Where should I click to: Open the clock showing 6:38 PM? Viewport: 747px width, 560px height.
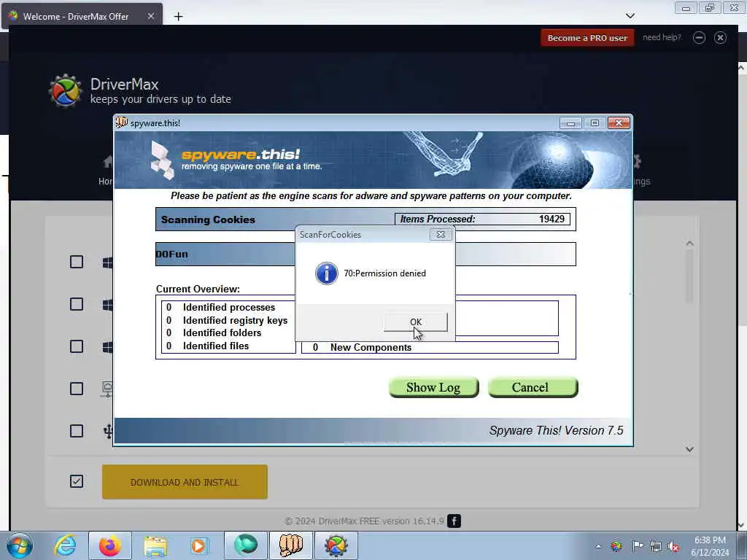point(709,545)
